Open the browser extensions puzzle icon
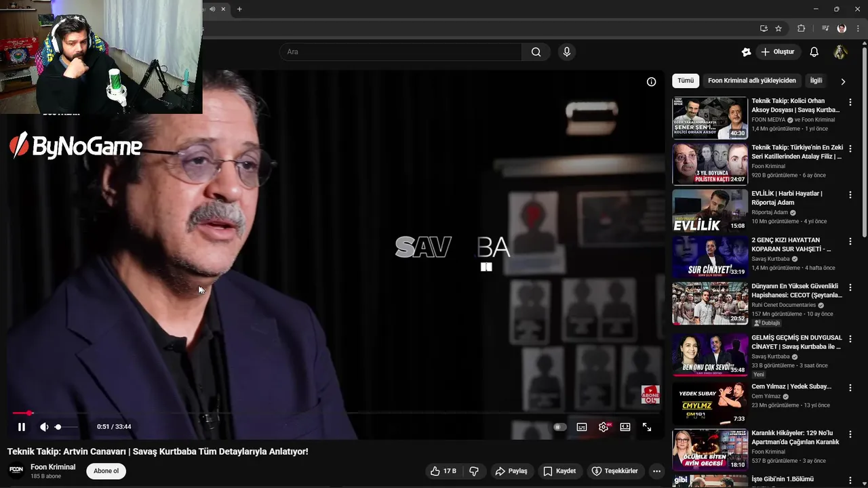Image resolution: width=868 pixels, height=488 pixels. coord(801,28)
